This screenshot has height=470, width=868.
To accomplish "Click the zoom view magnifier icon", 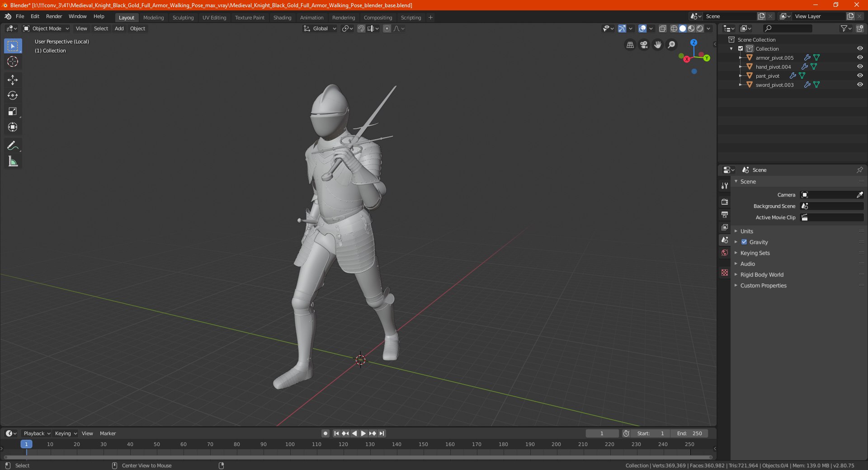I will [672, 45].
